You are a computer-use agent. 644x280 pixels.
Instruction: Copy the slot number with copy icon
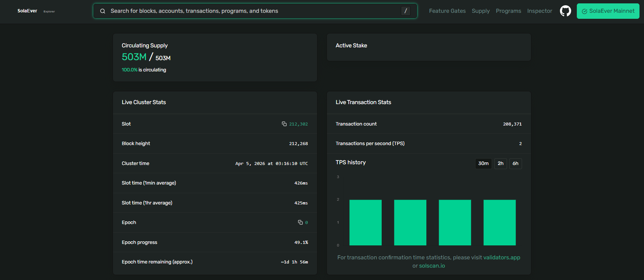point(284,124)
